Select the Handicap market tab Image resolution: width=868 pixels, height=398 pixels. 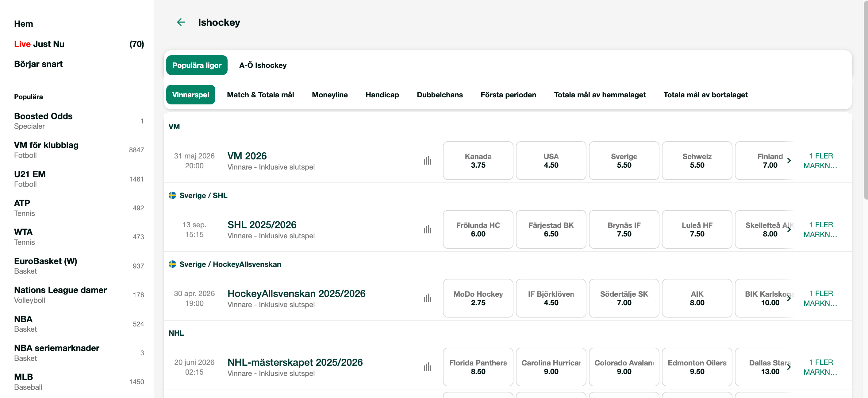[x=382, y=95]
